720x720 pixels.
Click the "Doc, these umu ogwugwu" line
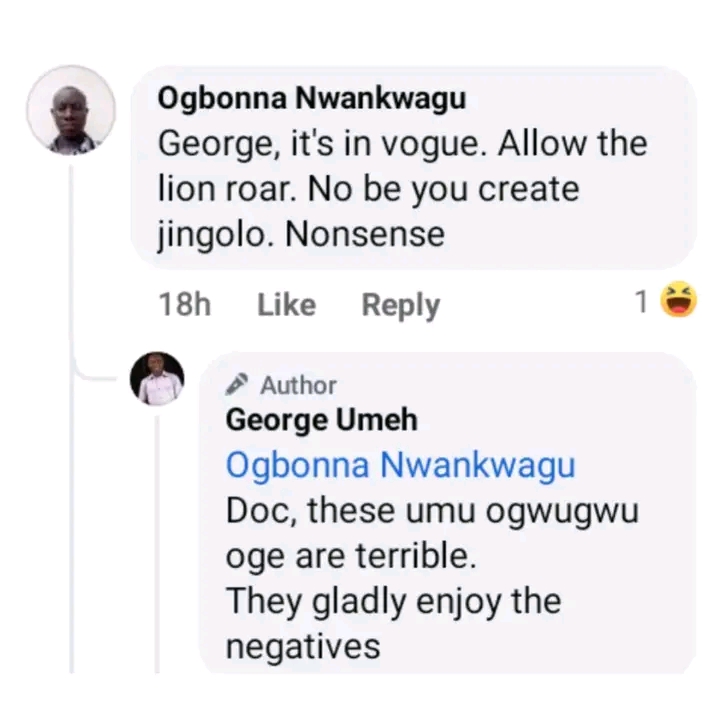[432, 510]
